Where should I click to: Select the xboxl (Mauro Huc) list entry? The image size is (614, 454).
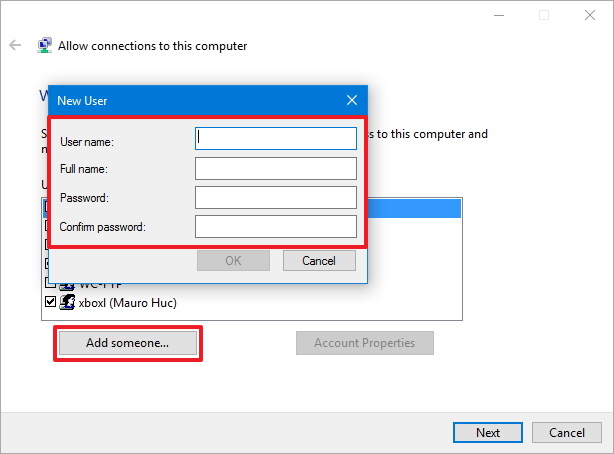(127, 301)
